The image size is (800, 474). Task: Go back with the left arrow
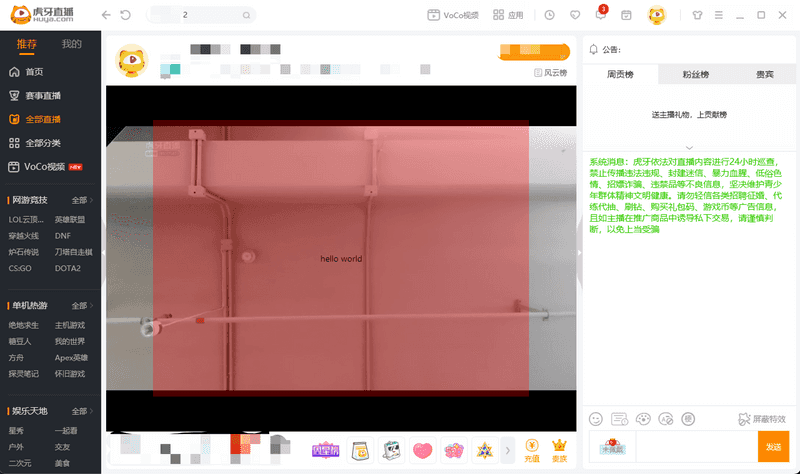(107, 16)
